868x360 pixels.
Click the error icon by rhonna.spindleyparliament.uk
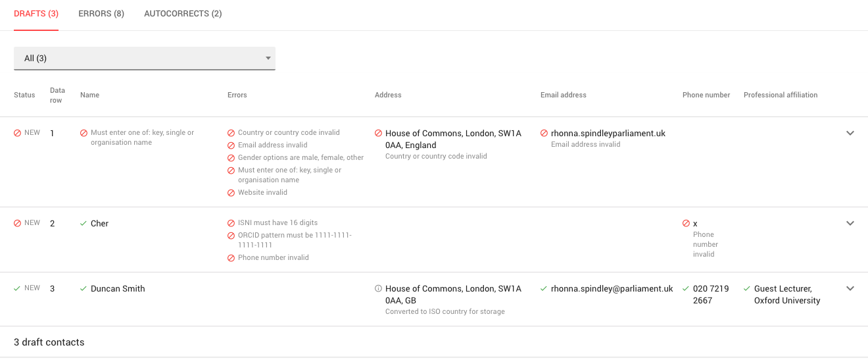tap(544, 134)
